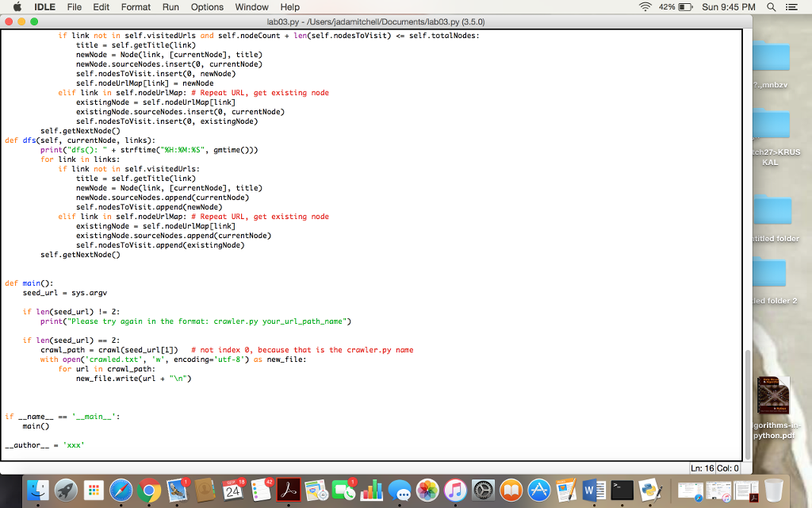Open Terminal from the dock

tap(622, 492)
